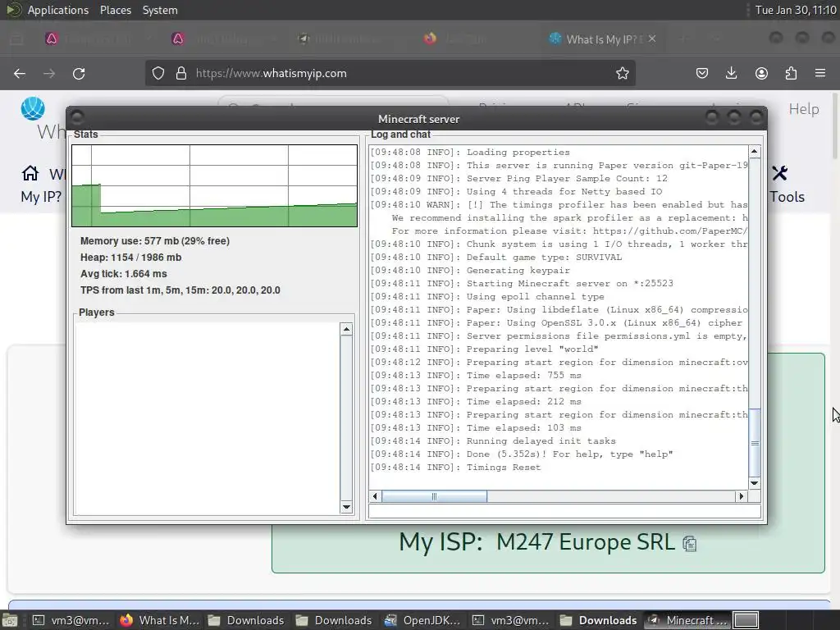The image size is (840, 630).
Task: Click the TPS from last 1m, 5m, 15m stat
Action: (180, 290)
